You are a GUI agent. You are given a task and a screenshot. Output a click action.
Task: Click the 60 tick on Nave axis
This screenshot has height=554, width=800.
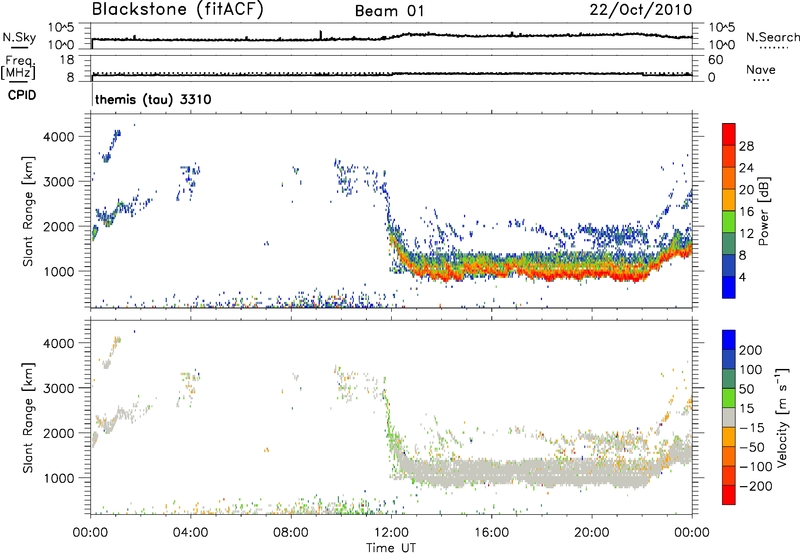(715, 60)
